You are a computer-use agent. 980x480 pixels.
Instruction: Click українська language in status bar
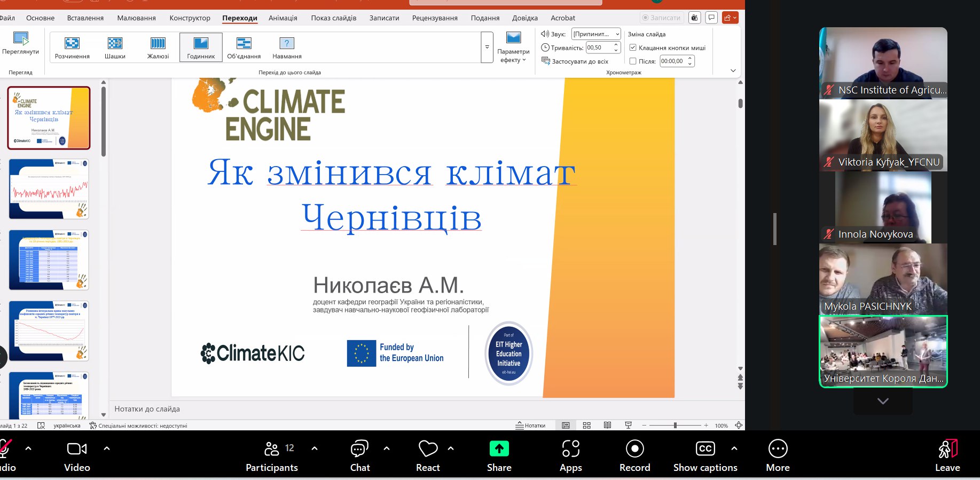pyautogui.click(x=67, y=426)
